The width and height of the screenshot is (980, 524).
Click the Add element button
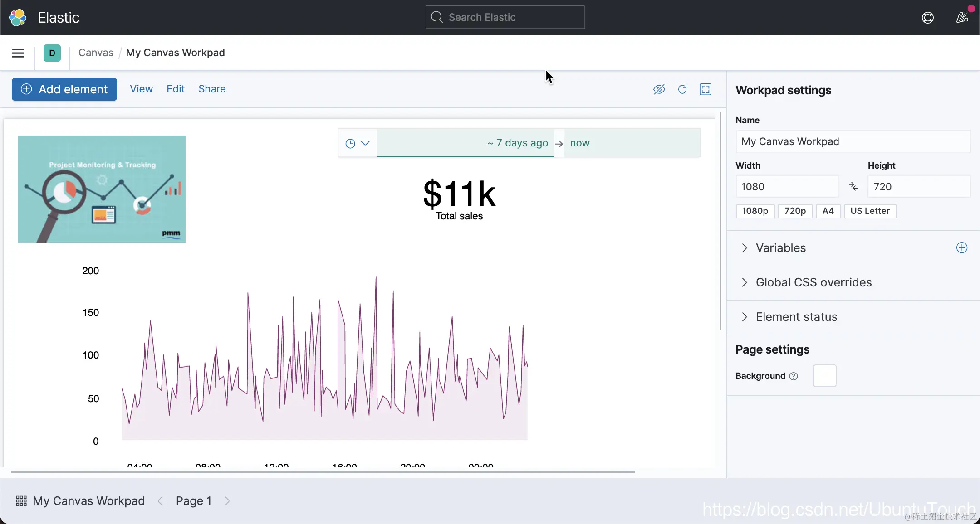(x=64, y=89)
